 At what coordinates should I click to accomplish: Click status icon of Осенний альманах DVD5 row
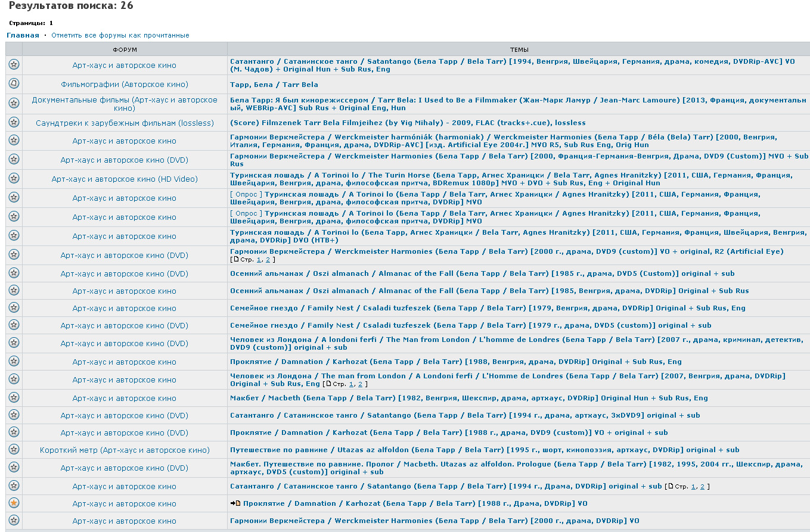(x=14, y=273)
